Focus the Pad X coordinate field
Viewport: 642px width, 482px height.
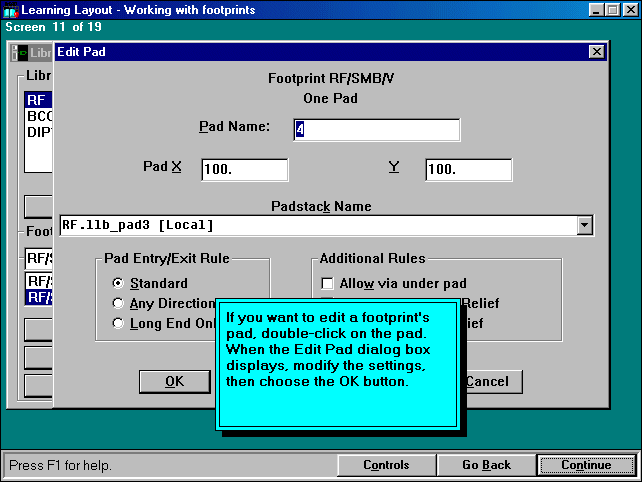point(244,170)
